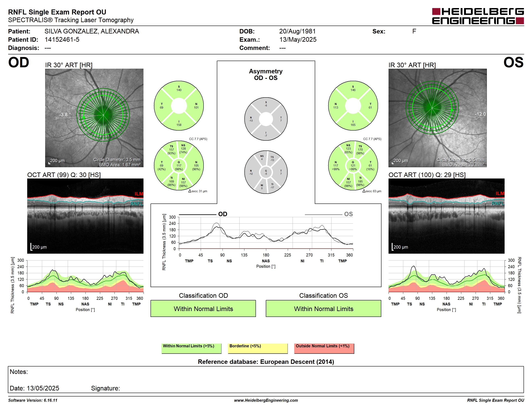
Task: Open the OD OCT ART (99) B-scan
Action: point(85,216)
